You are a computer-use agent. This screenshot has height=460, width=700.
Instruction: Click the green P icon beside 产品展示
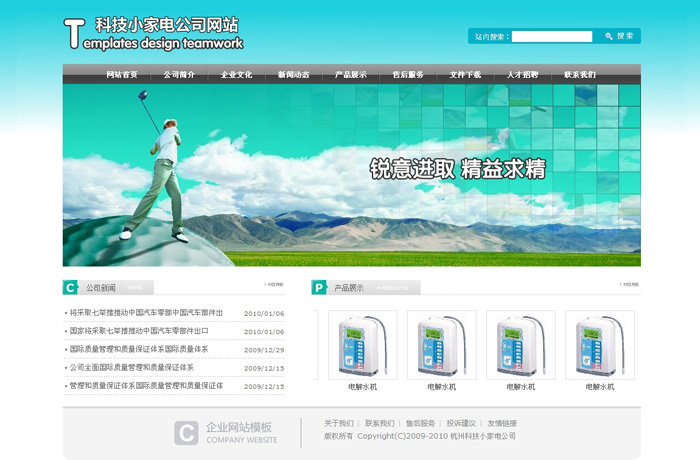(x=319, y=288)
